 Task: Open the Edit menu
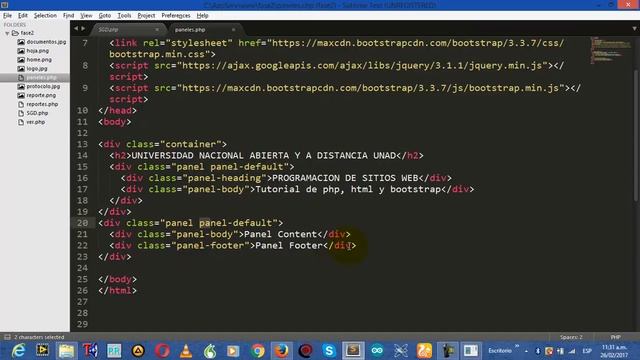[23, 16]
